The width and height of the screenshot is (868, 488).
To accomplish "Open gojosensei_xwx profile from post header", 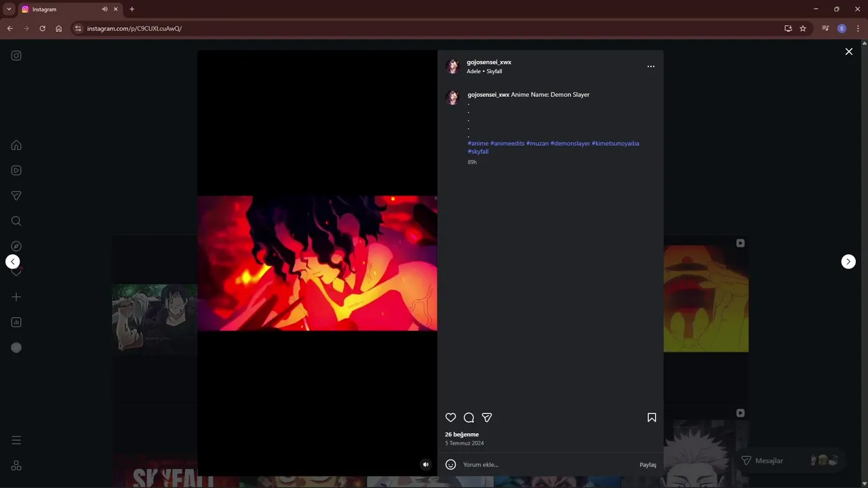I will tap(489, 62).
